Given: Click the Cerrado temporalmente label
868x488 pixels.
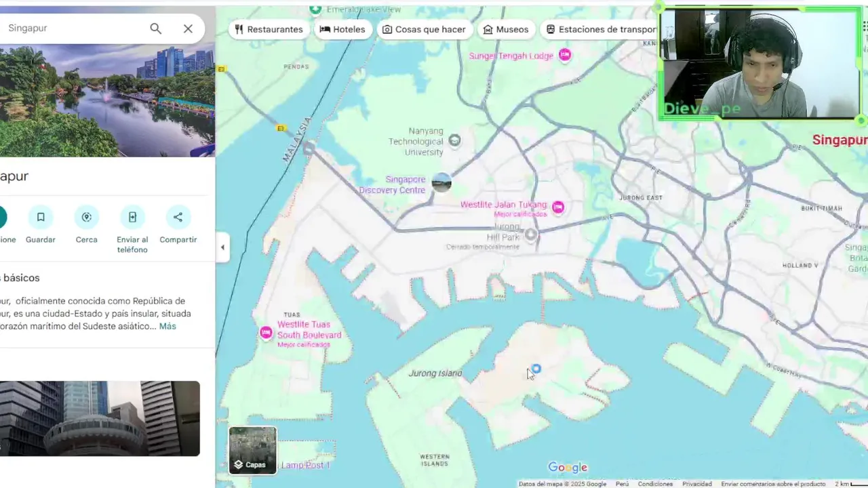Looking at the screenshot, I should (x=482, y=247).
